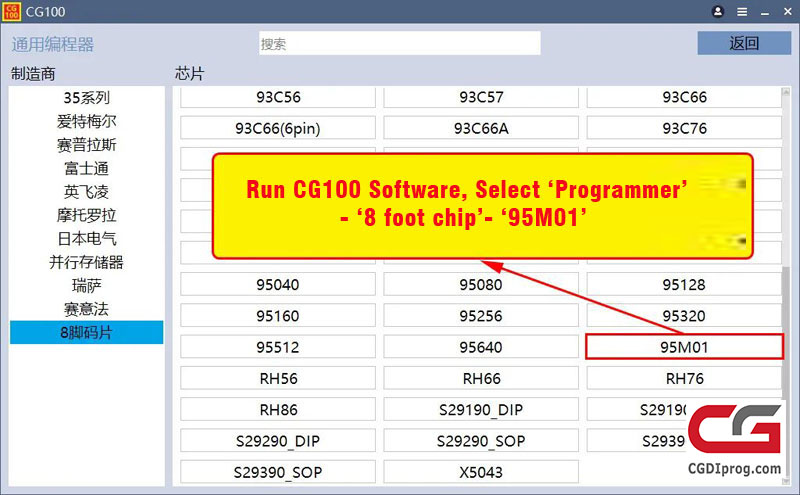This screenshot has height=495, width=800.
Task: Choose chip 95640
Action: click(481, 347)
